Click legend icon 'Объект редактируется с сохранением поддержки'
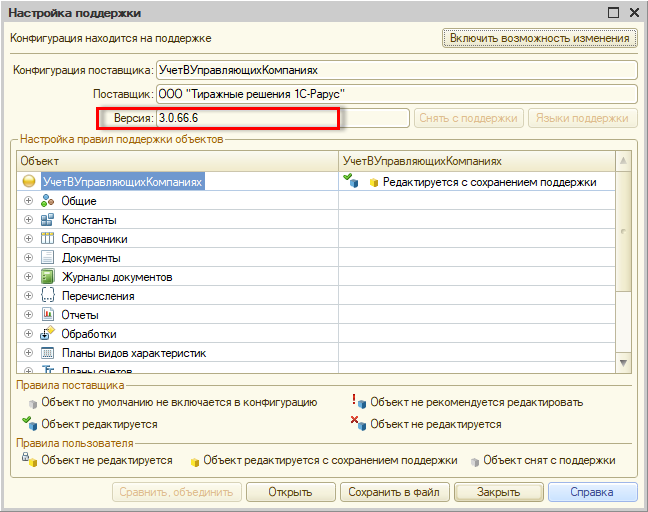This screenshot has width=648, height=512. 195,462
